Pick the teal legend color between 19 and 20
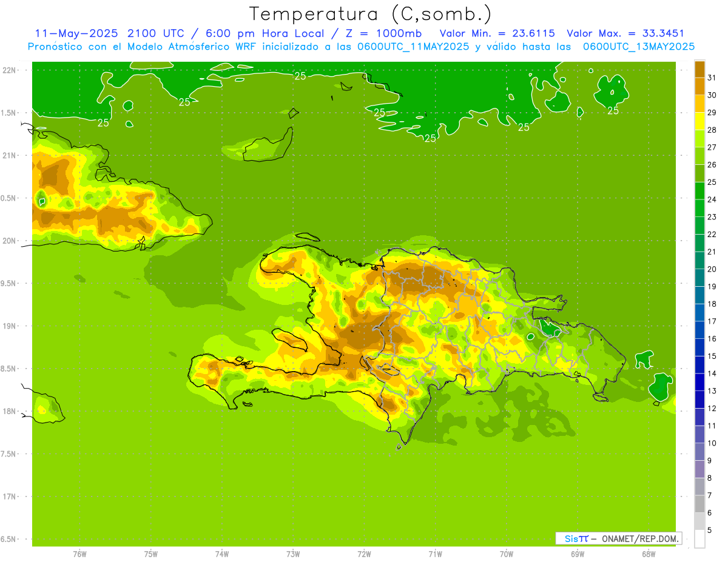728x562 pixels. (699, 278)
